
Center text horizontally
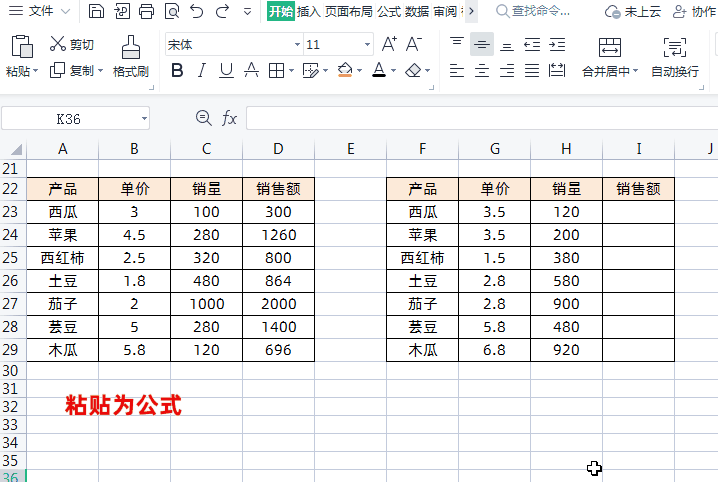click(x=482, y=70)
